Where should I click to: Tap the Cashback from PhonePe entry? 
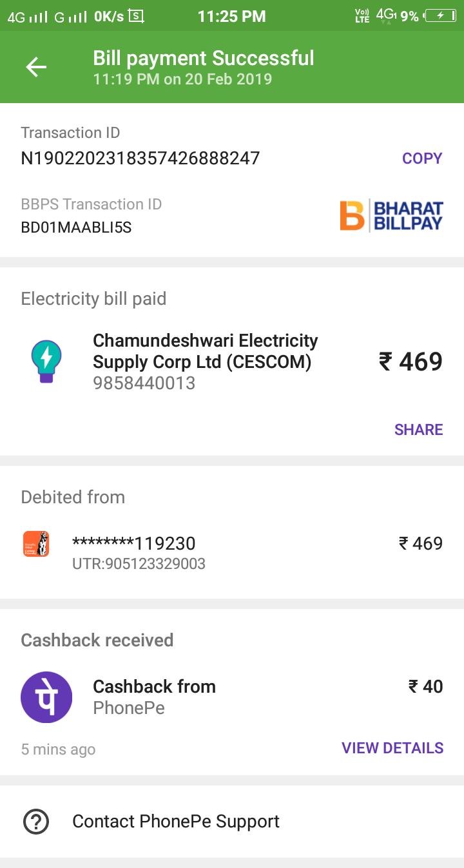point(154,687)
